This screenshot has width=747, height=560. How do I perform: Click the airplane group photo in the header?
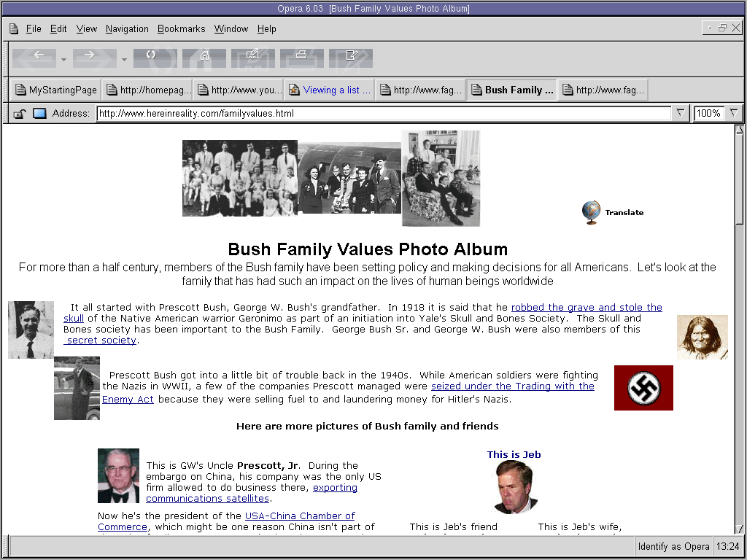tap(349, 178)
